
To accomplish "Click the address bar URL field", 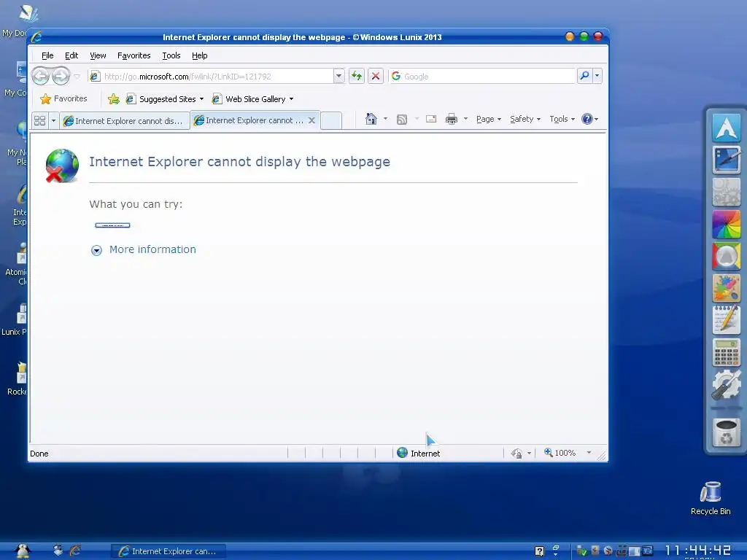I will tap(212, 76).
